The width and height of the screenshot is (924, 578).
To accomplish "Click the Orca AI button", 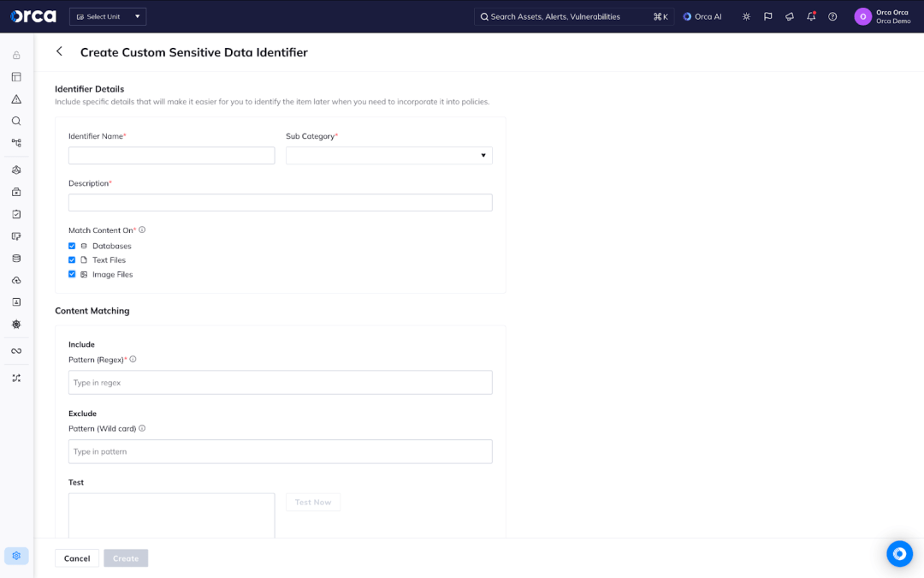I will click(x=702, y=16).
